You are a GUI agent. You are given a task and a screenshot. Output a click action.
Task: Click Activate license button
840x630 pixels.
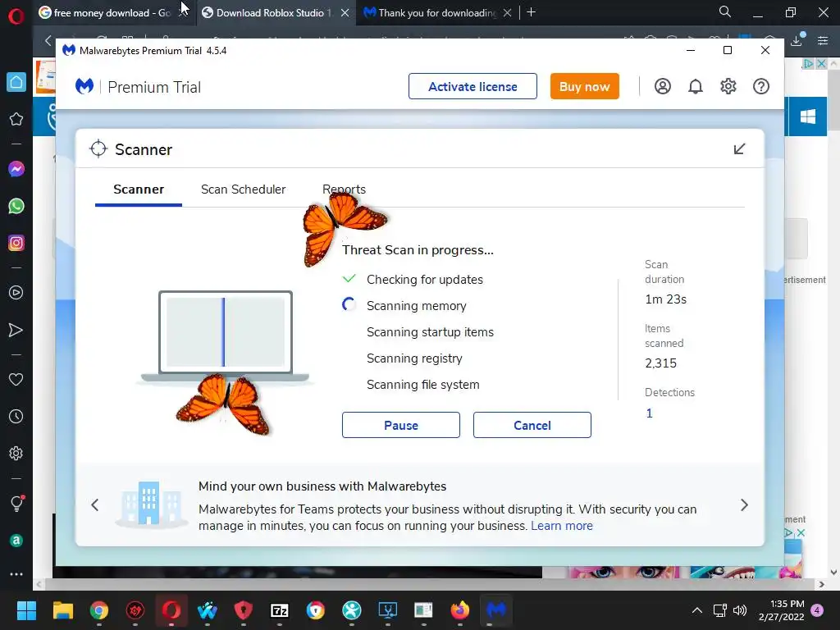(x=472, y=86)
